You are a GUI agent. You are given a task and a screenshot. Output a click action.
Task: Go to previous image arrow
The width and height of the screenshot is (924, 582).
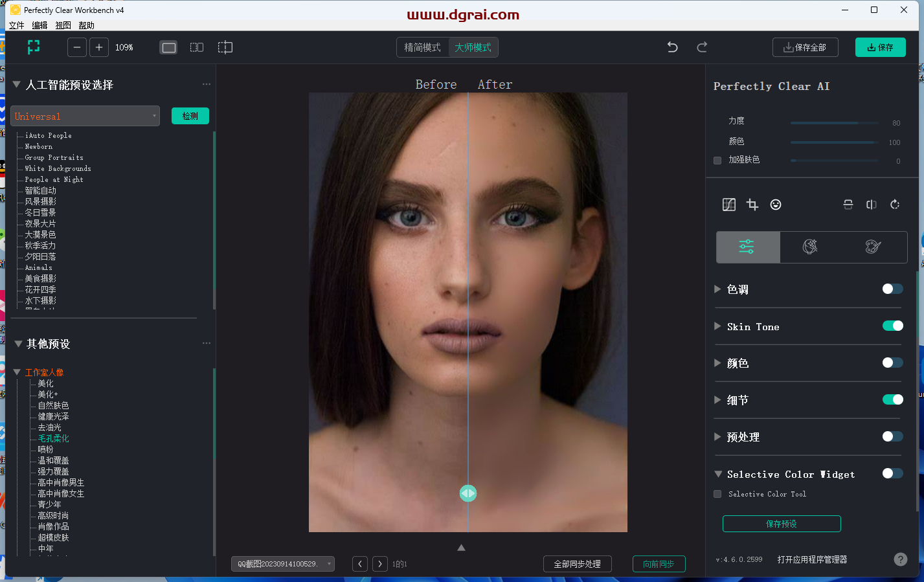click(360, 564)
